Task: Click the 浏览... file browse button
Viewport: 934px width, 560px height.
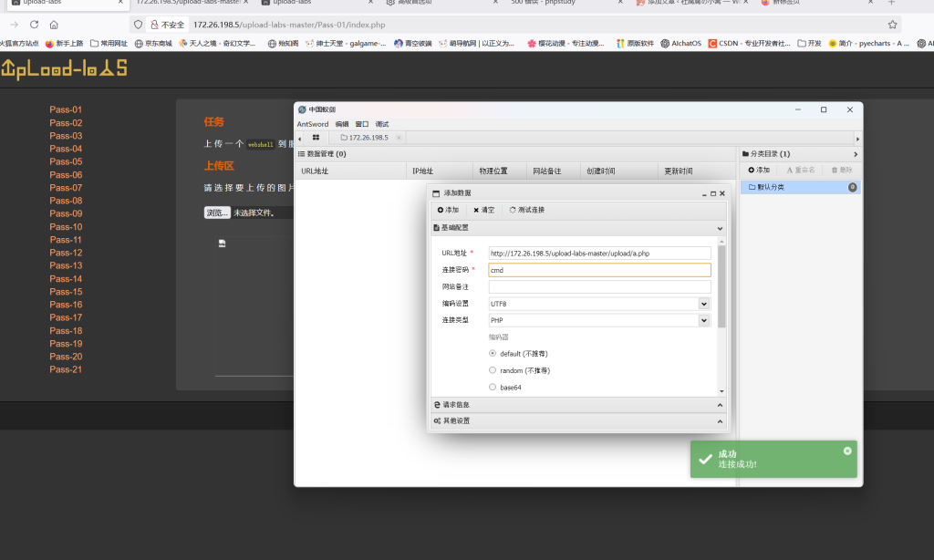Action: 217,213
